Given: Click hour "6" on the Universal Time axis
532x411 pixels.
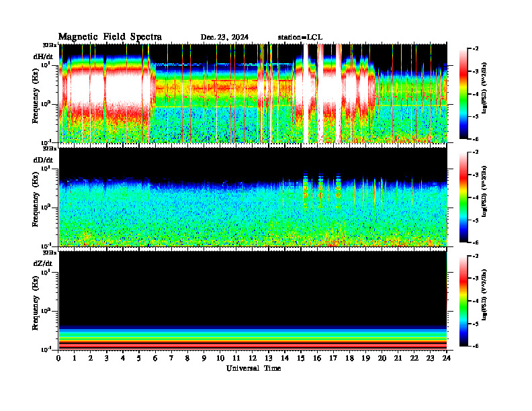Looking at the screenshot, I should coord(155,359).
